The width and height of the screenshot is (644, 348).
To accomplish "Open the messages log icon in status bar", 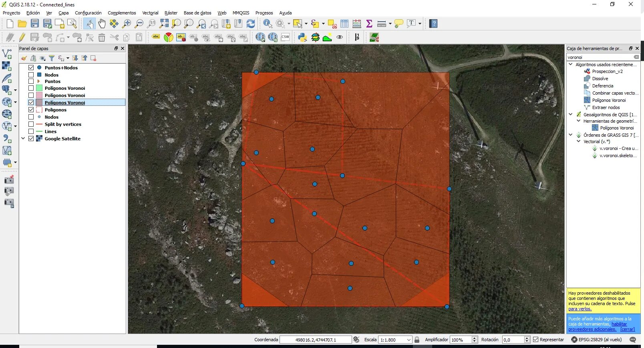I will [633, 340].
